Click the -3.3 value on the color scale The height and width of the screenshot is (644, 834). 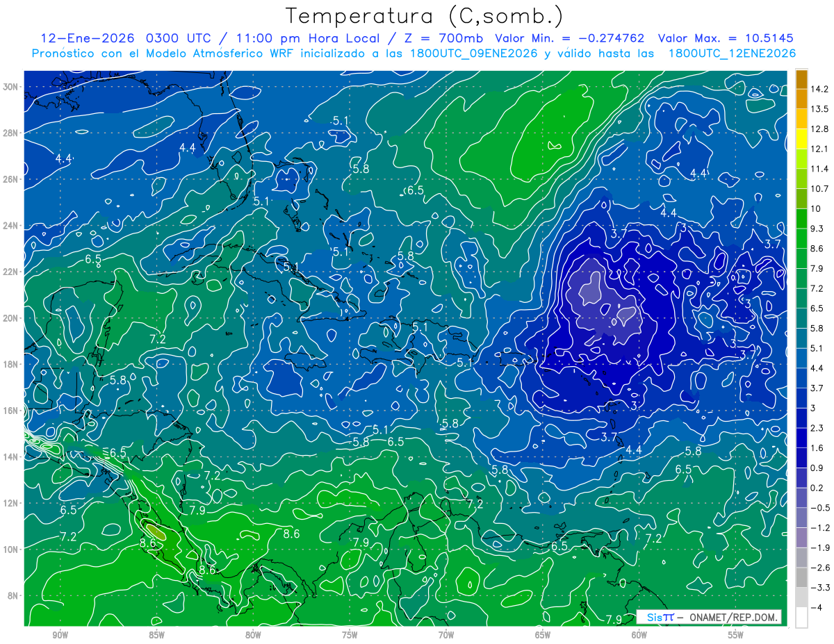[819, 588]
